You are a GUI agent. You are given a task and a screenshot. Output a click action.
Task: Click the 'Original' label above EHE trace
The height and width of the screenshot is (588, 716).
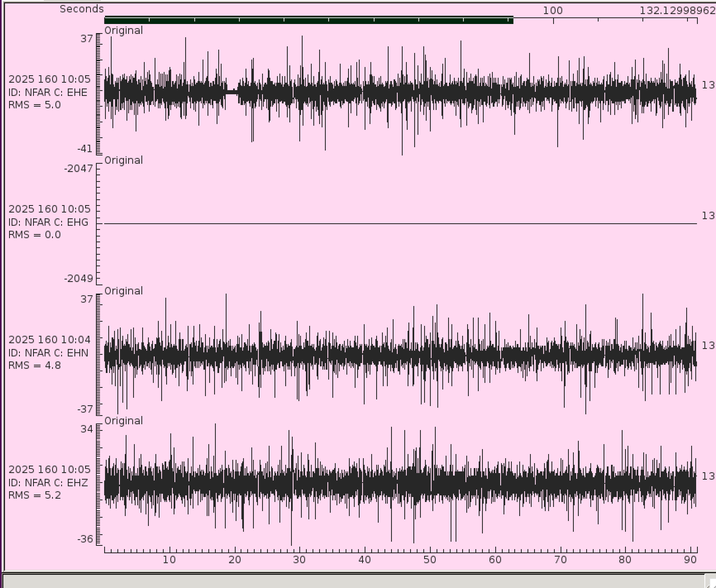(124, 31)
